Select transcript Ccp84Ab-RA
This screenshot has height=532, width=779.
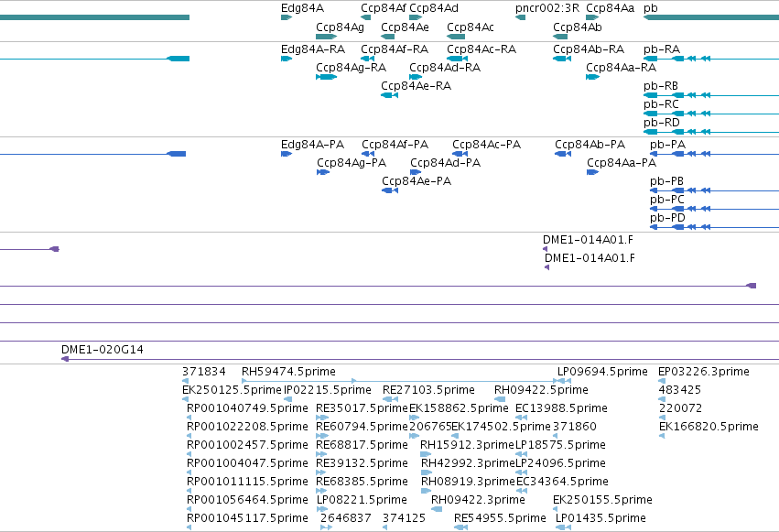click(589, 49)
